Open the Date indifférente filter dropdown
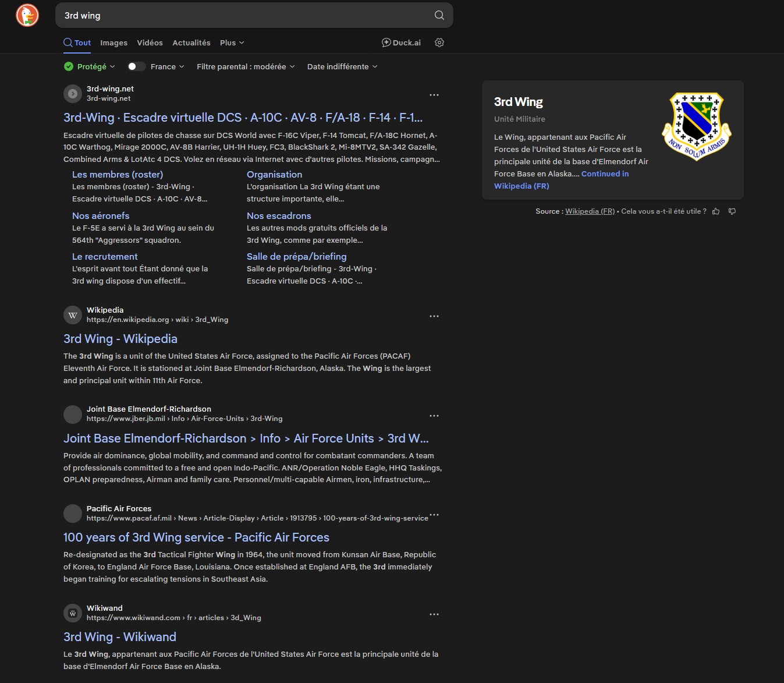The image size is (784, 683). tap(342, 66)
